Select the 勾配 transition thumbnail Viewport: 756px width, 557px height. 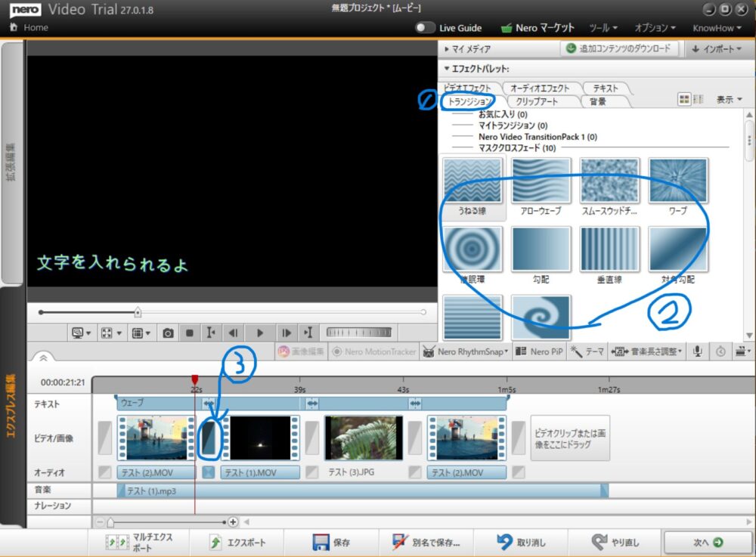coord(541,249)
